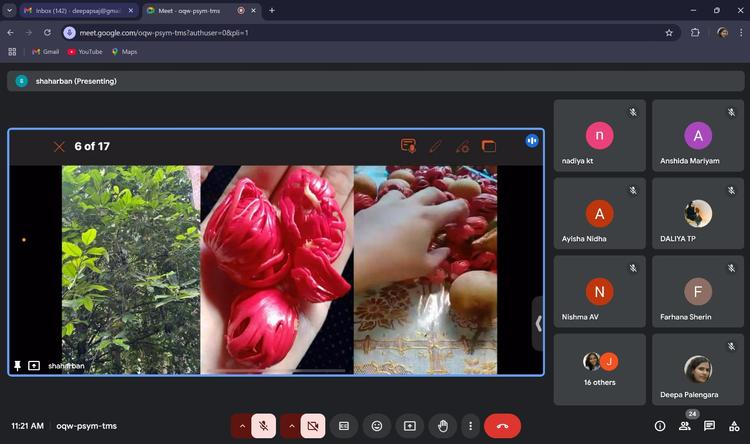Toggle the microphone mute button
Viewport: 750px width, 444px height.
(x=264, y=426)
